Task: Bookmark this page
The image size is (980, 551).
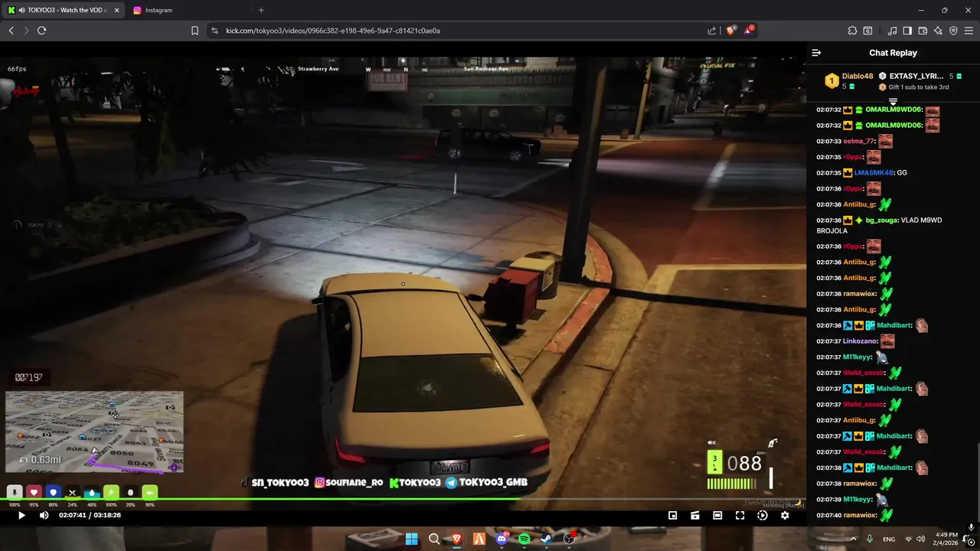Action: (x=194, y=31)
